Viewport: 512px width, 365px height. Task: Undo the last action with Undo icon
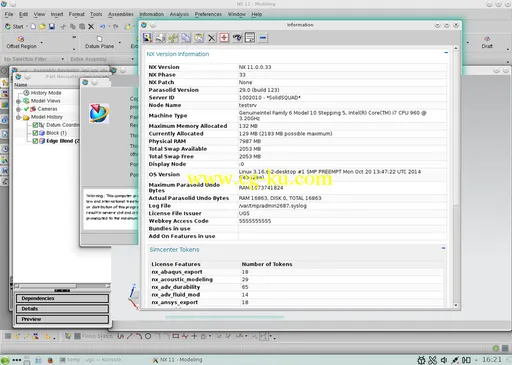102,27
